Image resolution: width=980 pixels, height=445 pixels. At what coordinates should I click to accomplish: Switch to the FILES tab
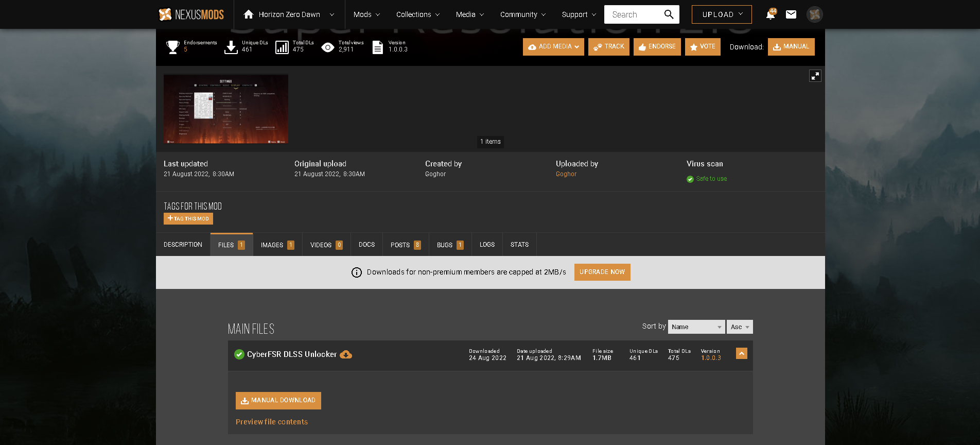point(232,245)
